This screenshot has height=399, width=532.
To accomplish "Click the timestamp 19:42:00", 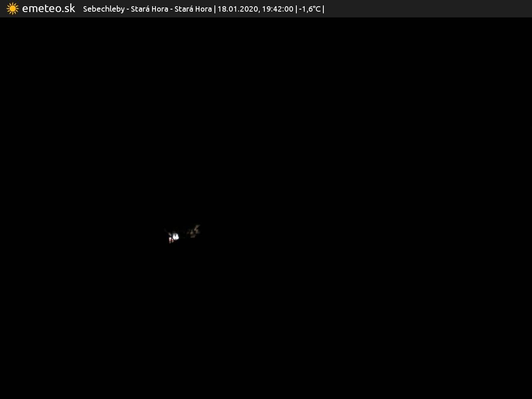I will tap(278, 9).
